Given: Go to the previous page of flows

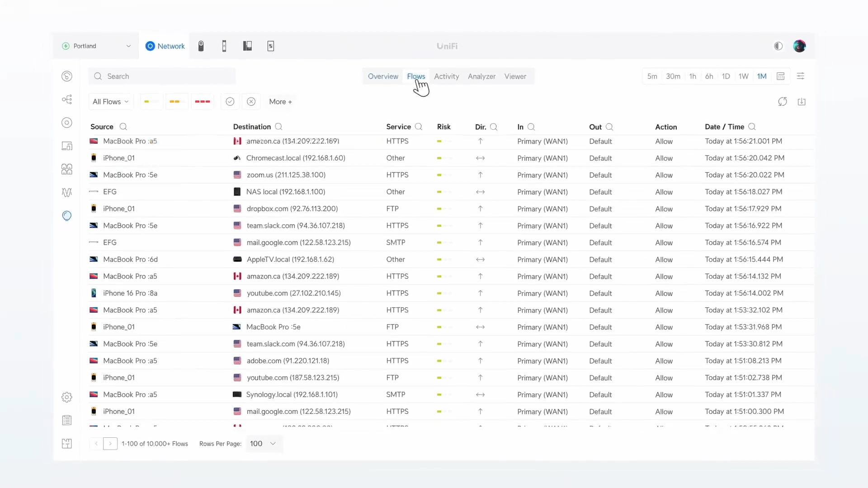Looking at the screenshot, I should tap(96, 444).
